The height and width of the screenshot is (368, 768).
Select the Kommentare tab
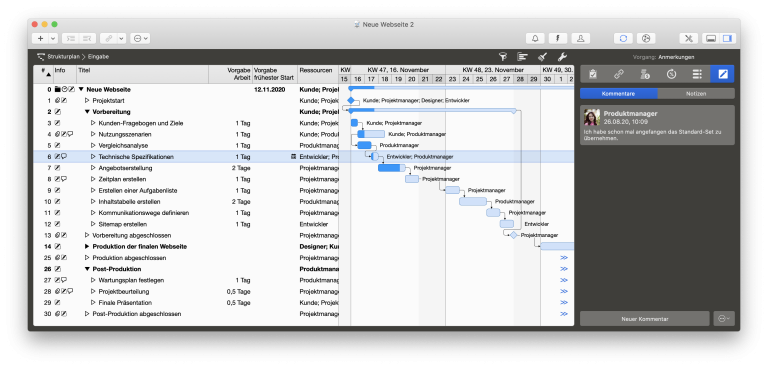(619, 93)
